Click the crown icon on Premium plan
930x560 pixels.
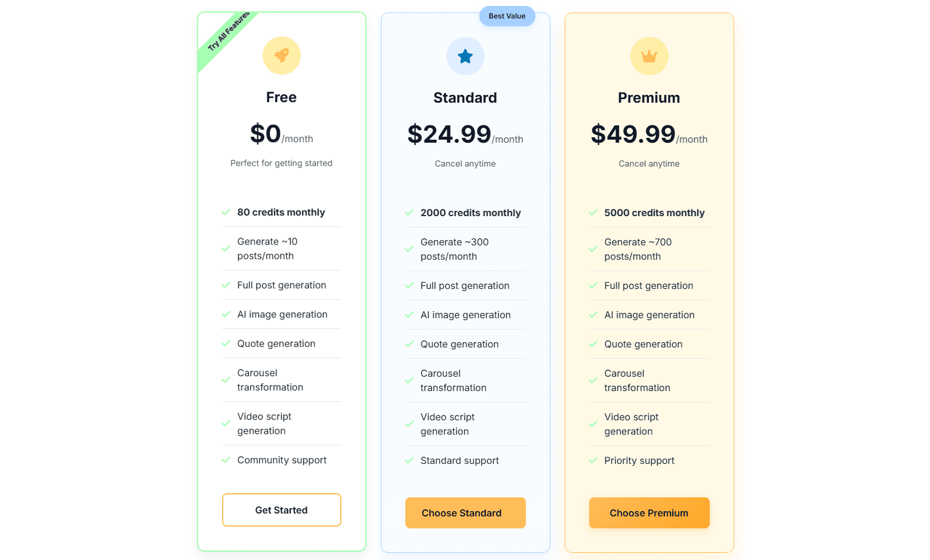(x=649, y=56)
